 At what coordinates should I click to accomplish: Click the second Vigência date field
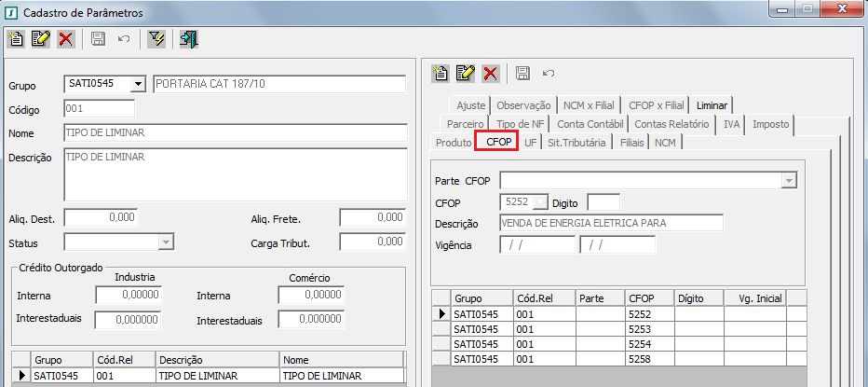click(x=617, y=244)
